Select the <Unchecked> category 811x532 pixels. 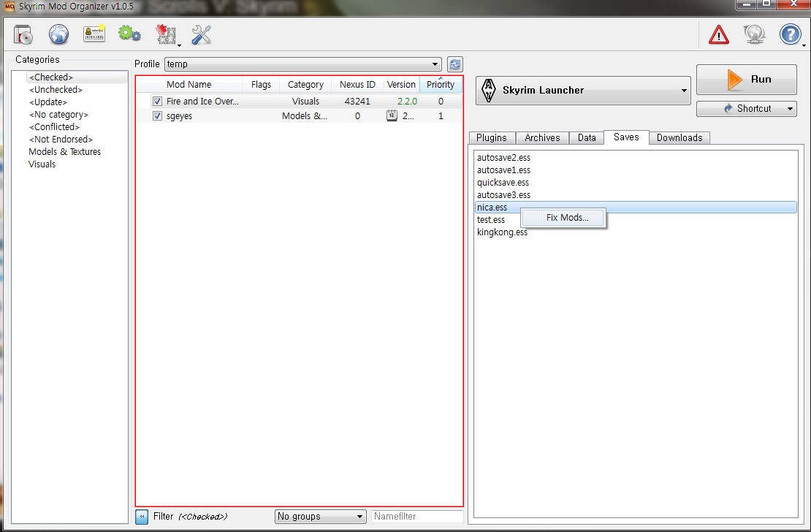click(x=56, y=90)
